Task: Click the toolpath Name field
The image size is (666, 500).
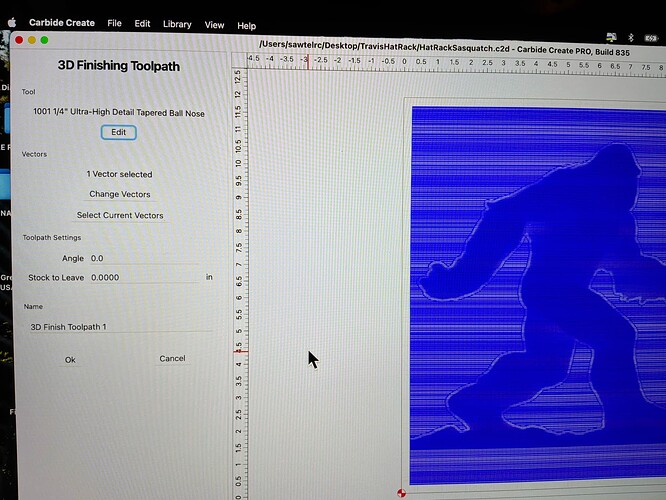Action: coord(120,327)
